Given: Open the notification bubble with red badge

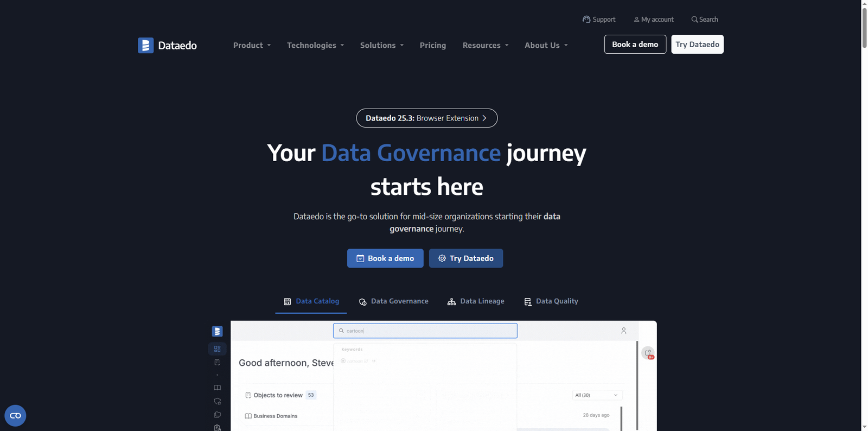Looking at the screenshot, I should point(648,353).
